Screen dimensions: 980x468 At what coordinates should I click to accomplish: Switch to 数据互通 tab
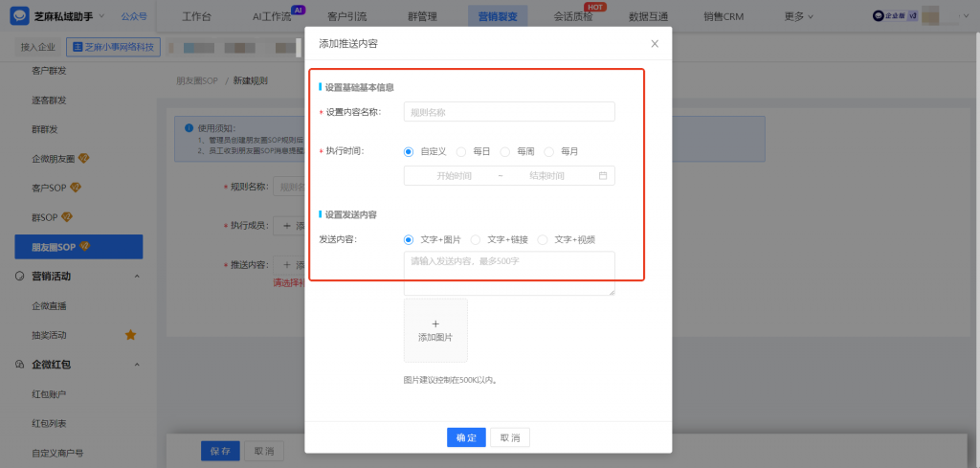(648, 17)
